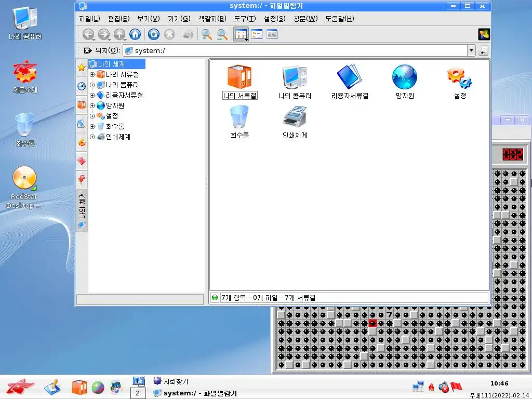Image resolution: width=532 pixels, height=399 pixels.
Task: Click the Forward arrow toolbar button
Action: coord(104,34)
